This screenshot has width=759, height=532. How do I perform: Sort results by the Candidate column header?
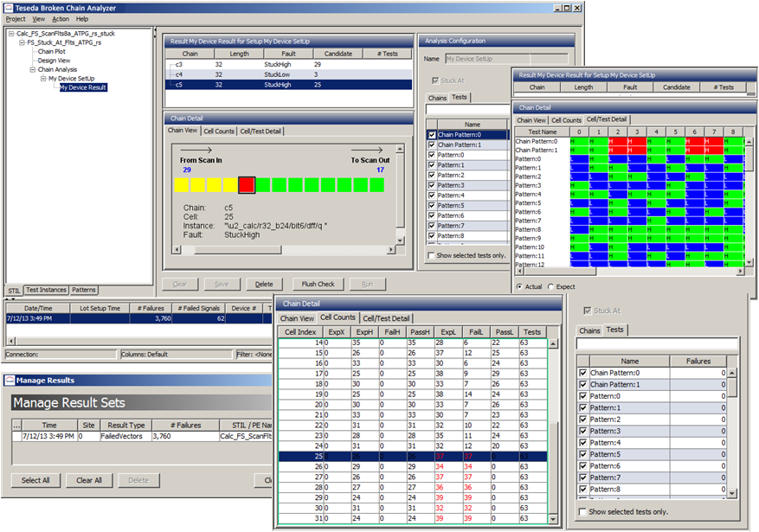[338, 54]
